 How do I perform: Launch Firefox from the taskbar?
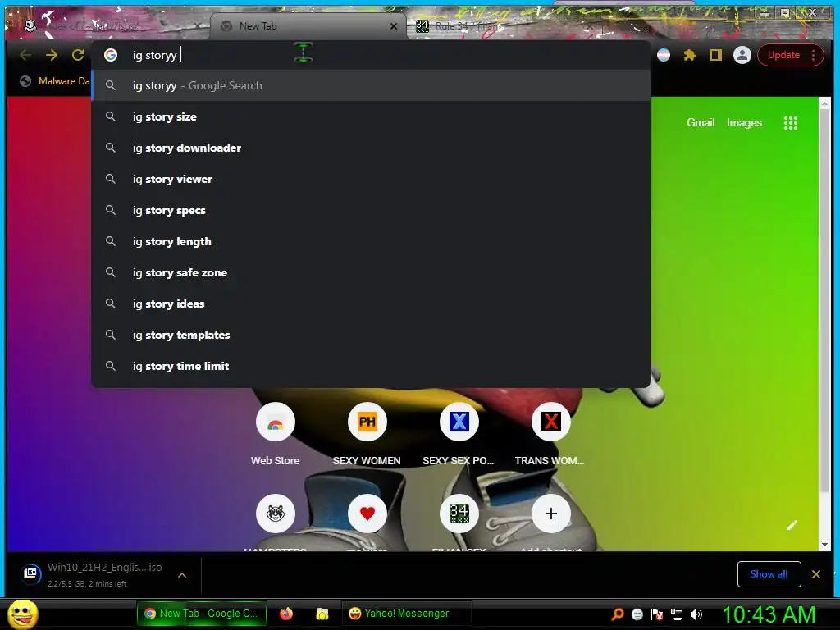click(x=286, y=614)
